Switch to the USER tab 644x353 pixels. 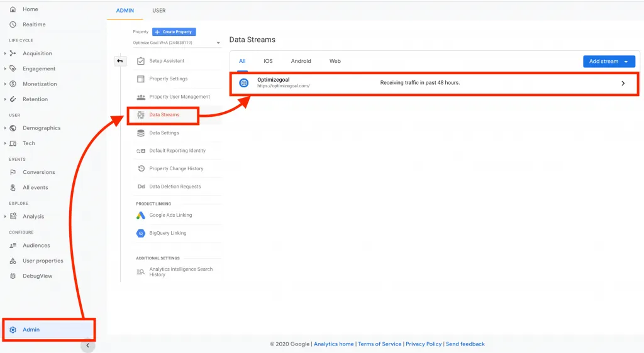[x=159, y=11]
